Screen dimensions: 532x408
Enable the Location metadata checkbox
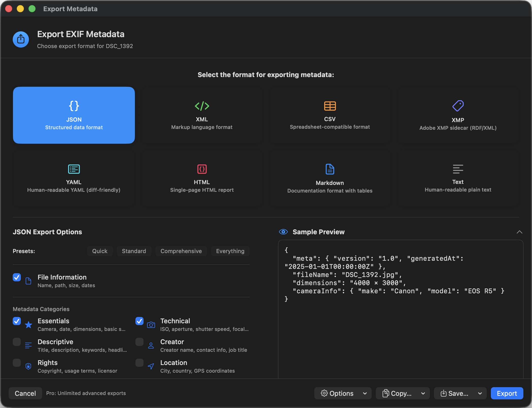tap(139, 363)
